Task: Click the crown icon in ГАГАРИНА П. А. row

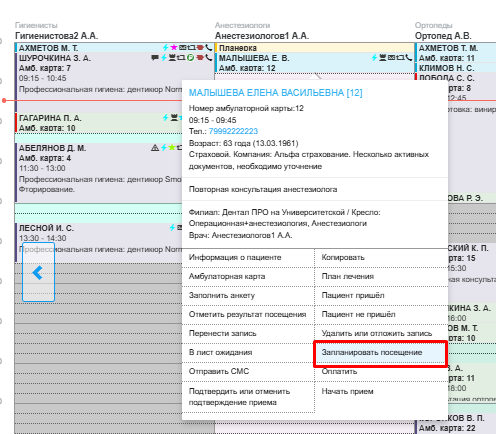Action: tap(174, 117)
